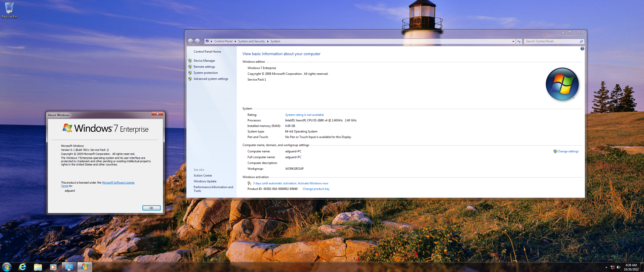Screen dimensions: 644x272
Task: Launch Internet Explorer from taskbar
Action: pos(23,267)
